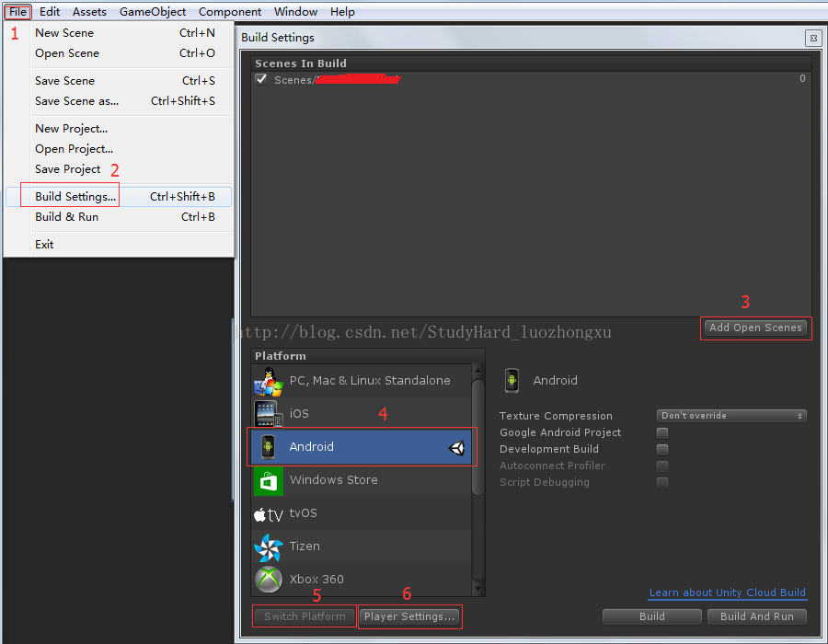
Task: Click the Xbox 360 sphere icon
Action: coord(269,580)
